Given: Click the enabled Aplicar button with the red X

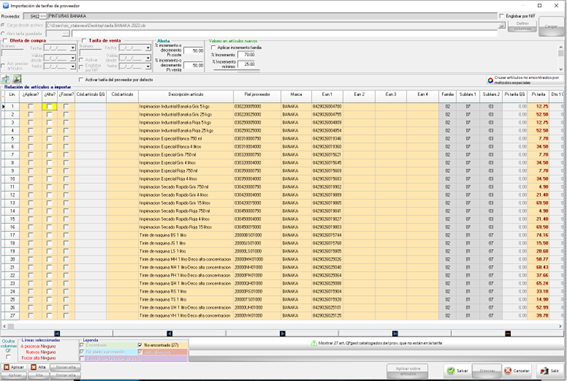Looking at the screenshot, I should point(14,367).
